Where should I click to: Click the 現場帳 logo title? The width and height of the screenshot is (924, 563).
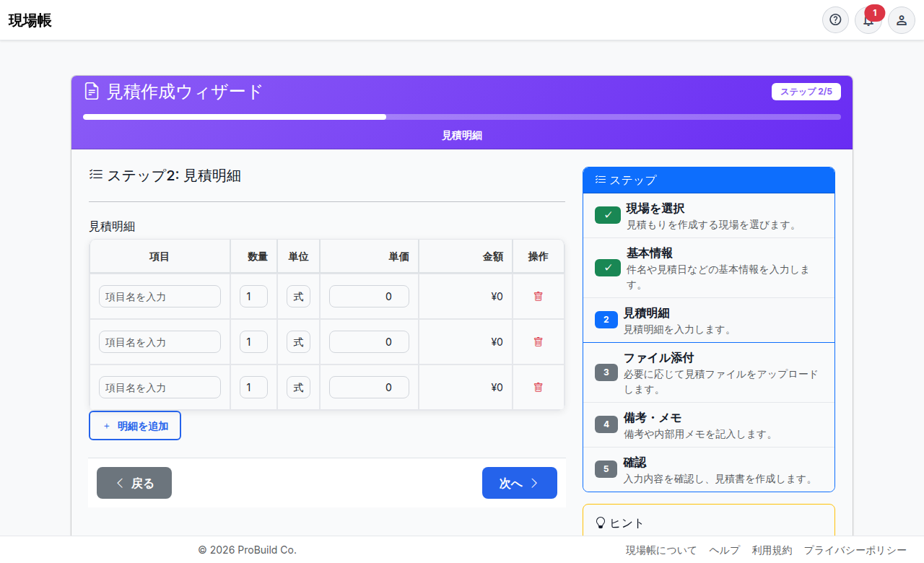pyautogui.click(x=30, y=20)
